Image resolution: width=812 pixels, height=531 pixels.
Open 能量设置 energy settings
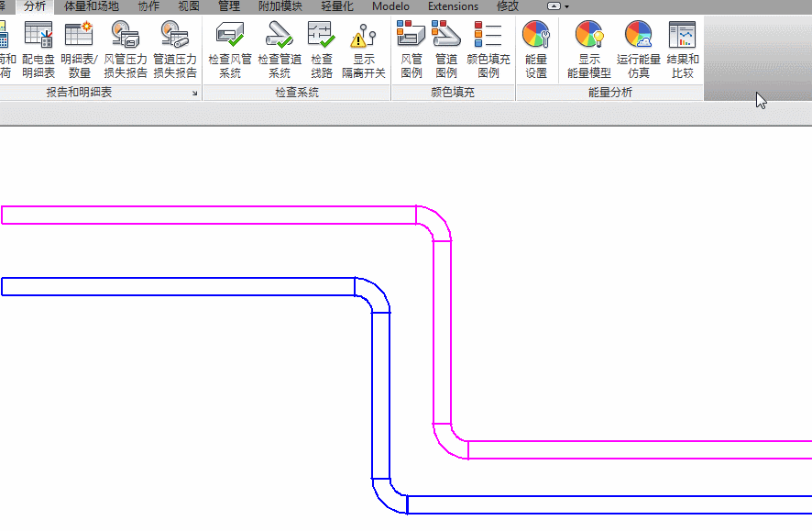coord(536,50)
